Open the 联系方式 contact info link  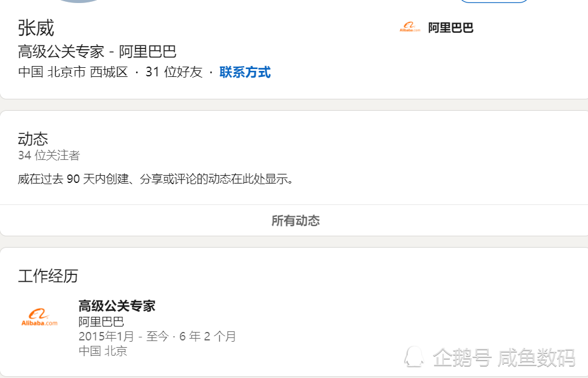point(245,73)
